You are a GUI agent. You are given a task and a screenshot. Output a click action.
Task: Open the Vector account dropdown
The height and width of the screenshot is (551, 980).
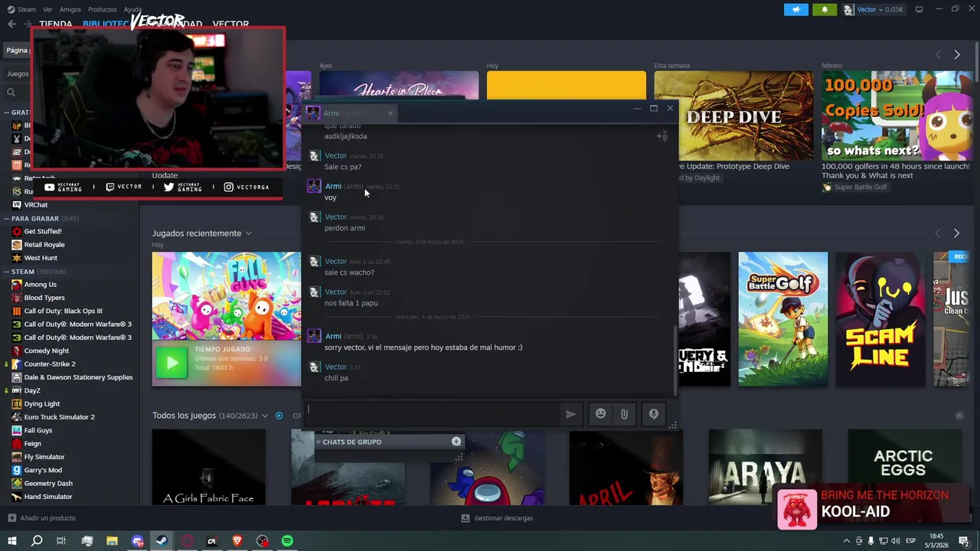coord(873,9)
